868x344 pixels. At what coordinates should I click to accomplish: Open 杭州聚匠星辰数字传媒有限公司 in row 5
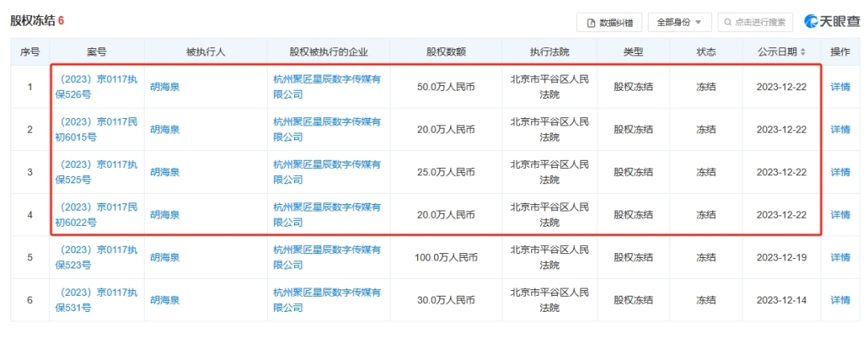click(x=328, y=257)
